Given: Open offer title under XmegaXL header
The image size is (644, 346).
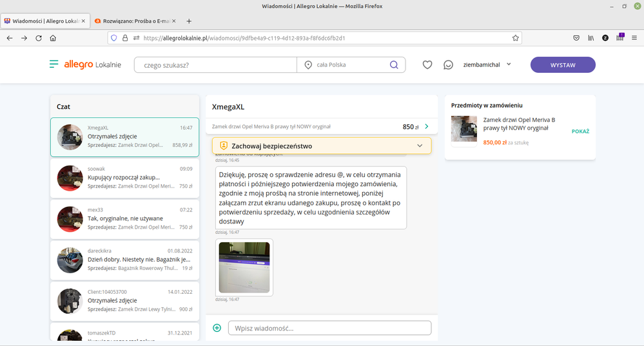Looking at the screenshot, I should coord(271,126).
